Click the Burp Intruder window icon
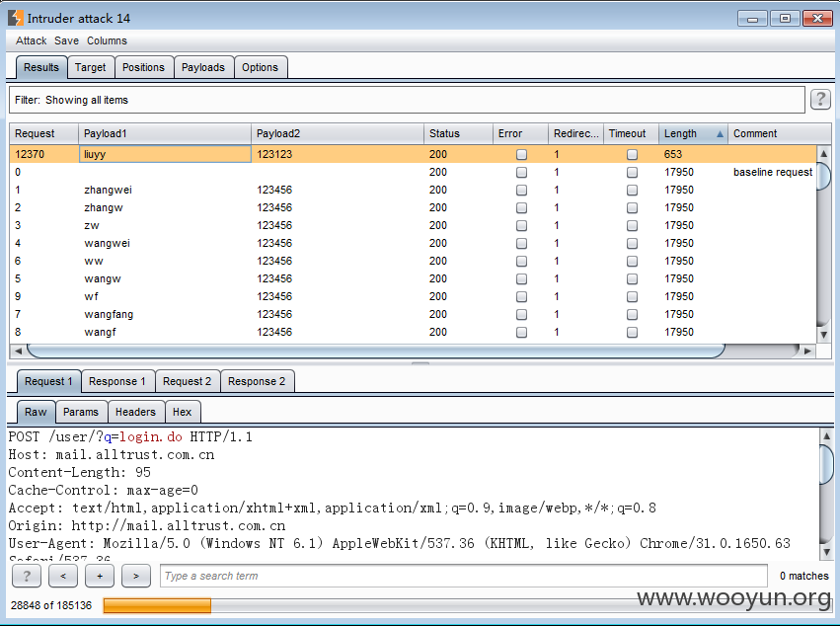The height and width of the screenshot is (626, 840). pos(16,18)
